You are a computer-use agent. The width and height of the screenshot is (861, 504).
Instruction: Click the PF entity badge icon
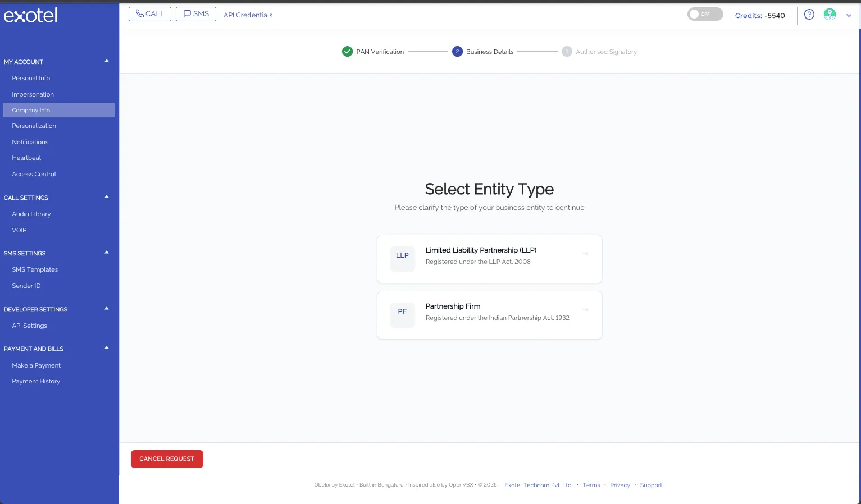pyautogui.click(x=402, y=315)
